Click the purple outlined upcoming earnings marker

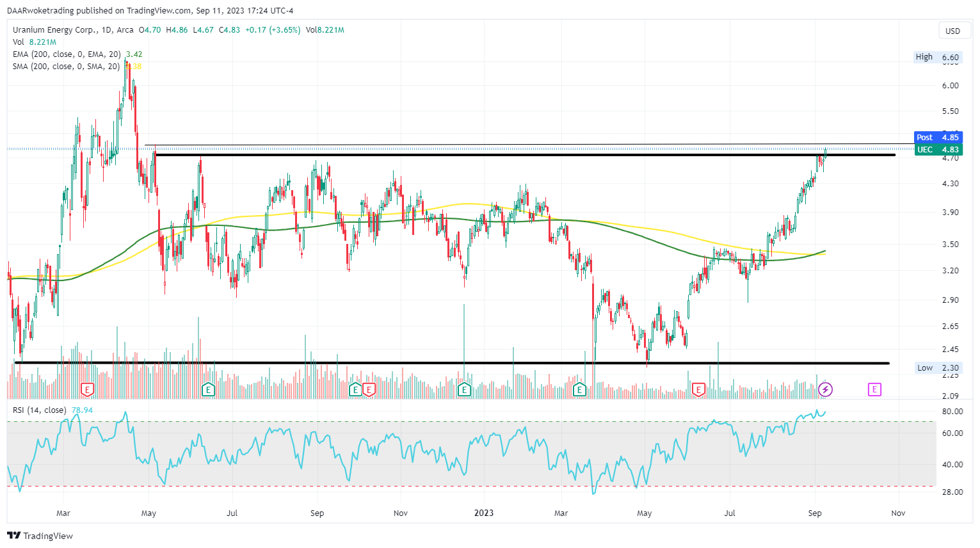pyautogui.click(x=874, y=389)
